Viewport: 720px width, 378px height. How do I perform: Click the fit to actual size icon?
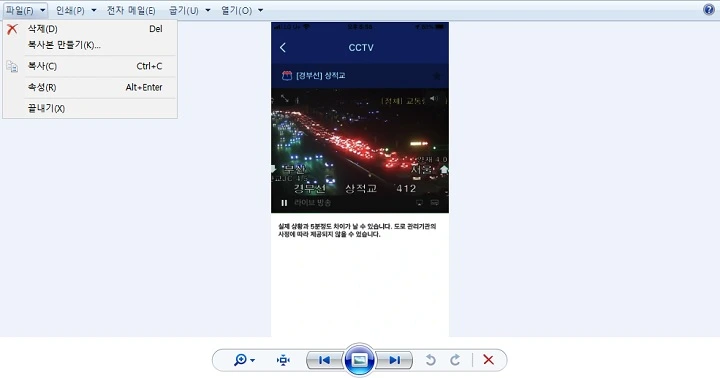coord(283,360)
